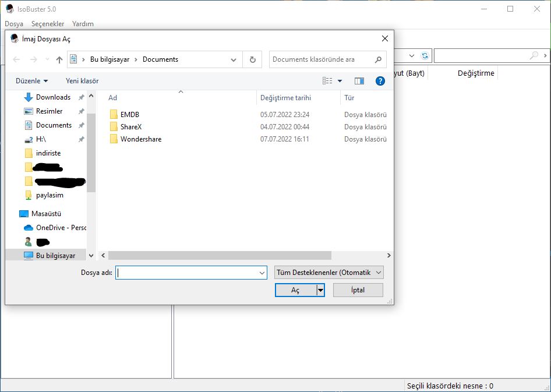Sort by the Ad column header

pyautogui.click(x=112, y=98)
